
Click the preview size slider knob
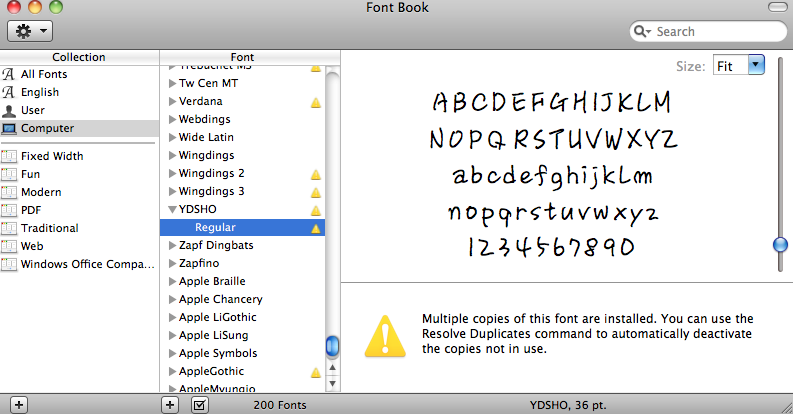coord(780,245)
